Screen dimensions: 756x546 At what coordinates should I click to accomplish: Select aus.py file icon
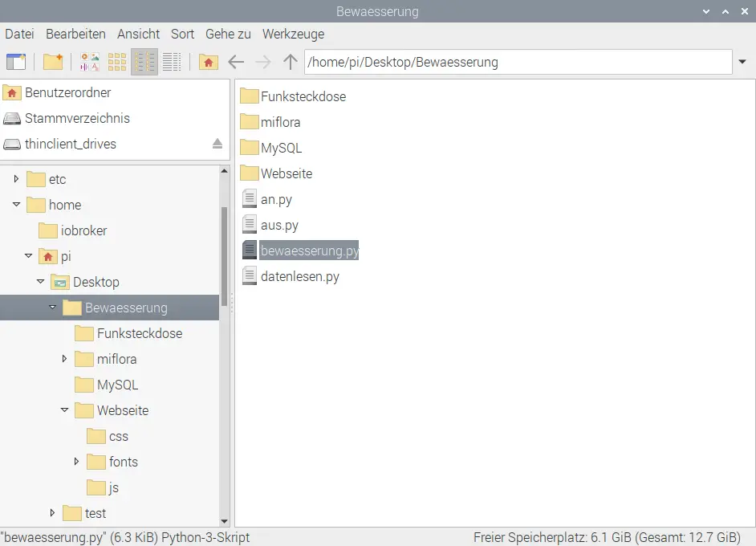point(250,224)
